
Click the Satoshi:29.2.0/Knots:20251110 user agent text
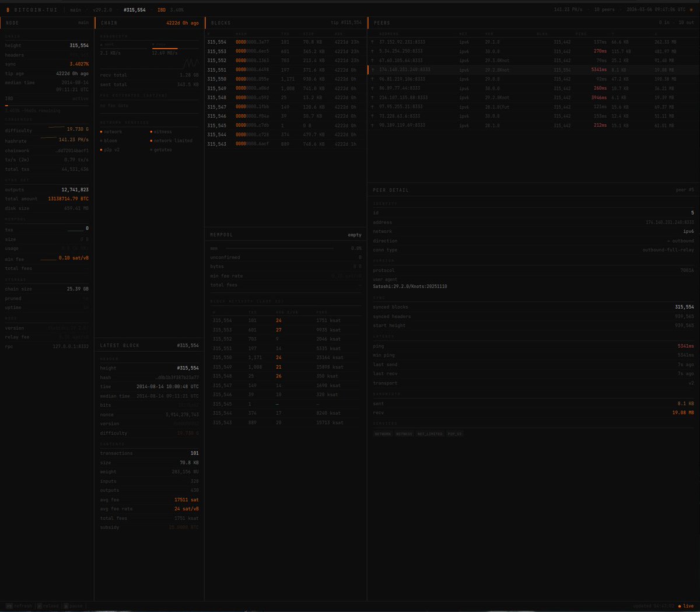tap(410, 286)
